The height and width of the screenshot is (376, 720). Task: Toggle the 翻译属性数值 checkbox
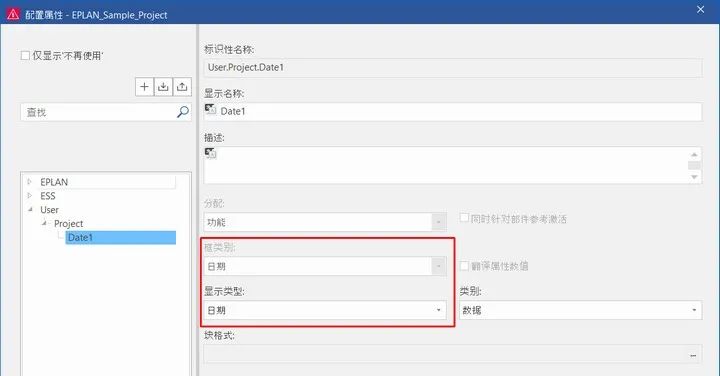464,265
